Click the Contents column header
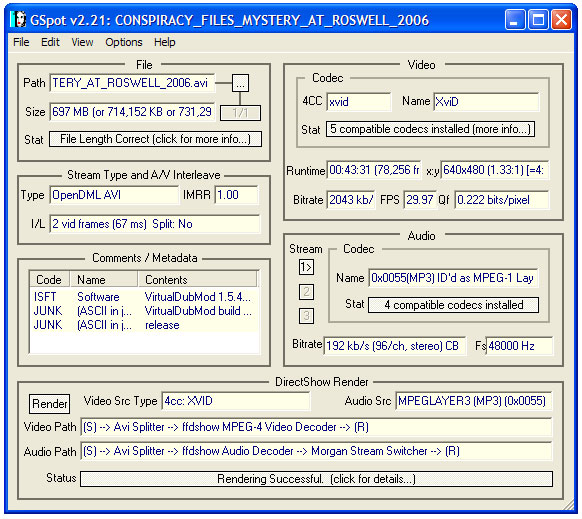Screen dimensions: 582x519 pos(197,280)
